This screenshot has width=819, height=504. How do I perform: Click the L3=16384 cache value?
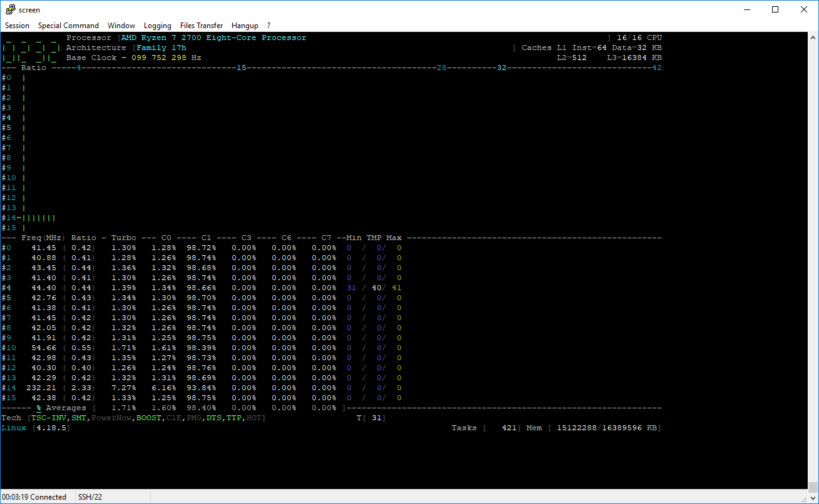pyautogui.click(x=634, y=58)
